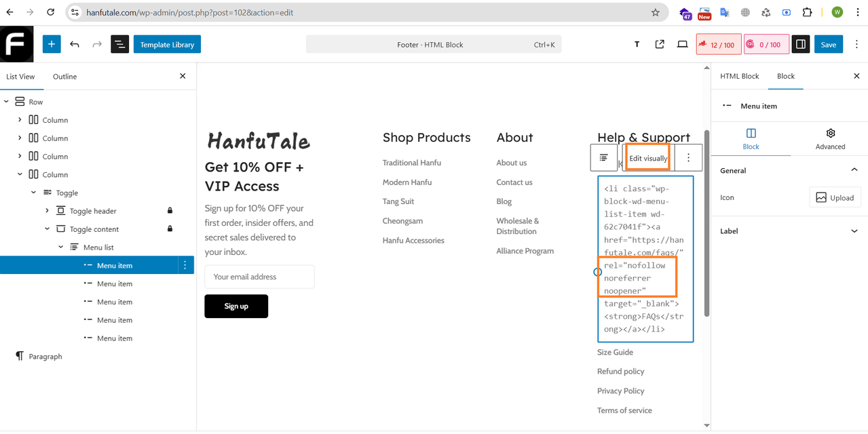
Task: Open the Advanced gear settings tab
Action: point(830,139)
